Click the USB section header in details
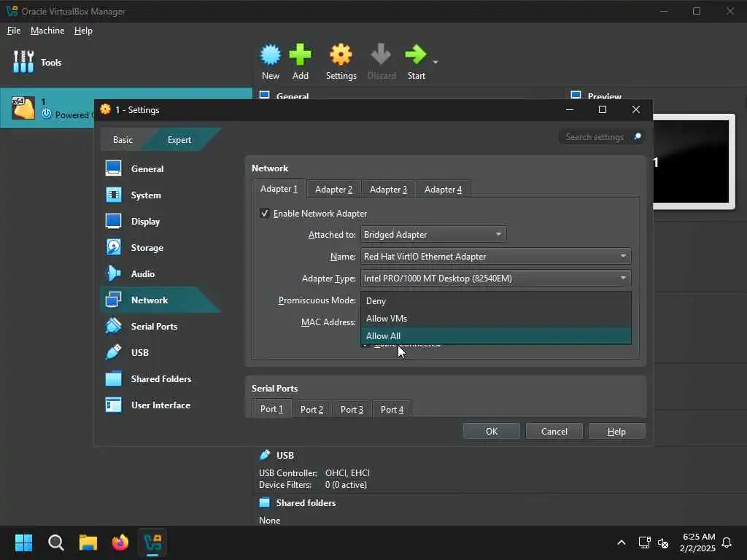 coord(285,455)
